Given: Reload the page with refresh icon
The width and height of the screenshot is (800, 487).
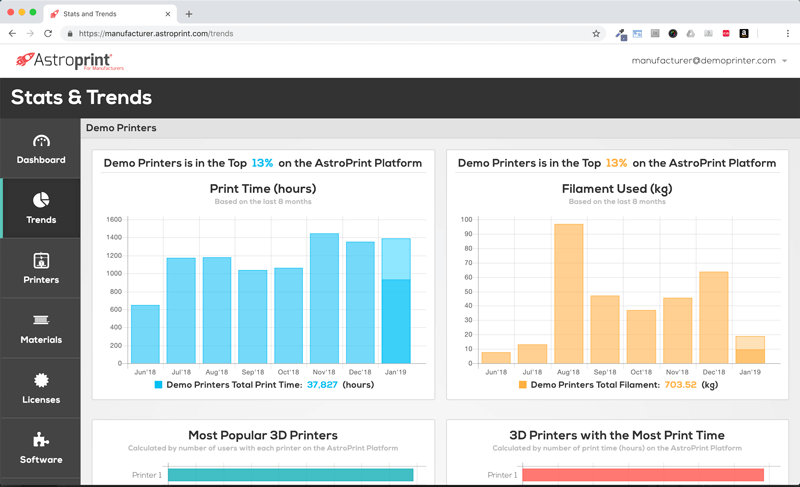Looking at the screenshot, I should pyautogui.click(x=48, y=34).
